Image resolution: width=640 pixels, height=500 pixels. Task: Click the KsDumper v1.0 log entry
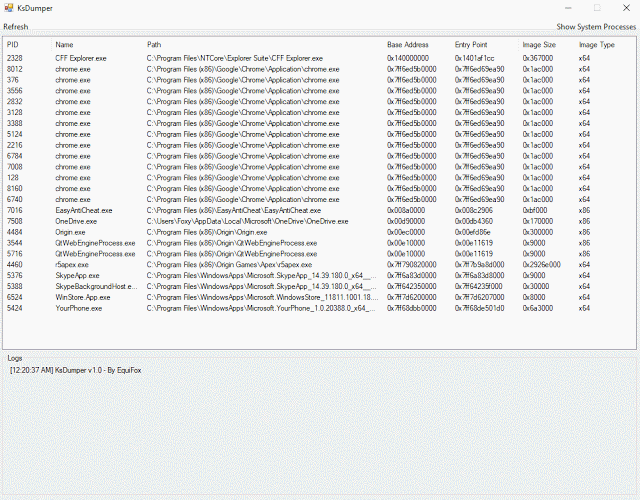[x=76, y=371]
